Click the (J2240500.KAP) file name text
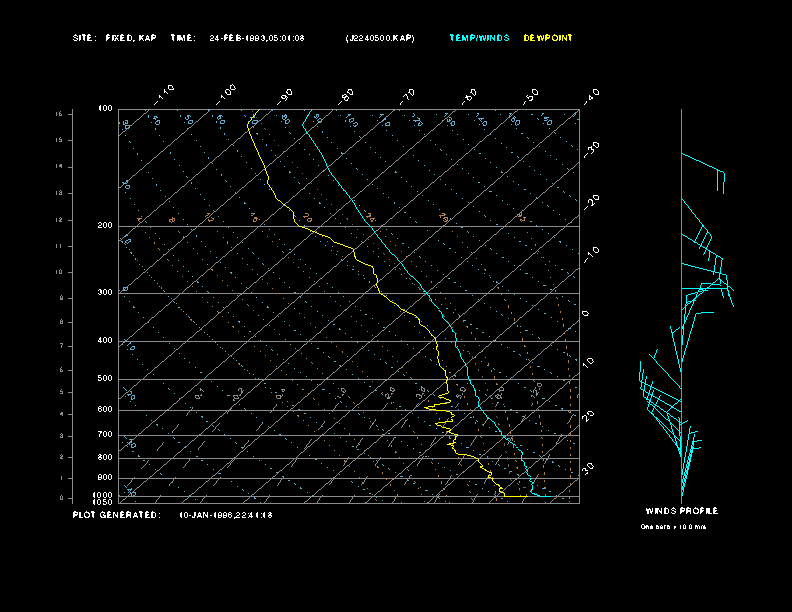 [x=380, y=38]
